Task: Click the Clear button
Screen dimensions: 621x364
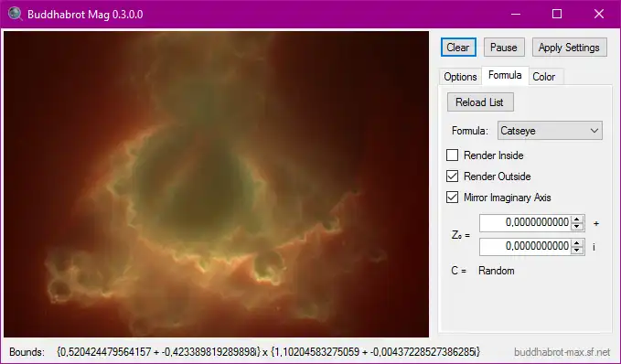Action: click(458, 48)
